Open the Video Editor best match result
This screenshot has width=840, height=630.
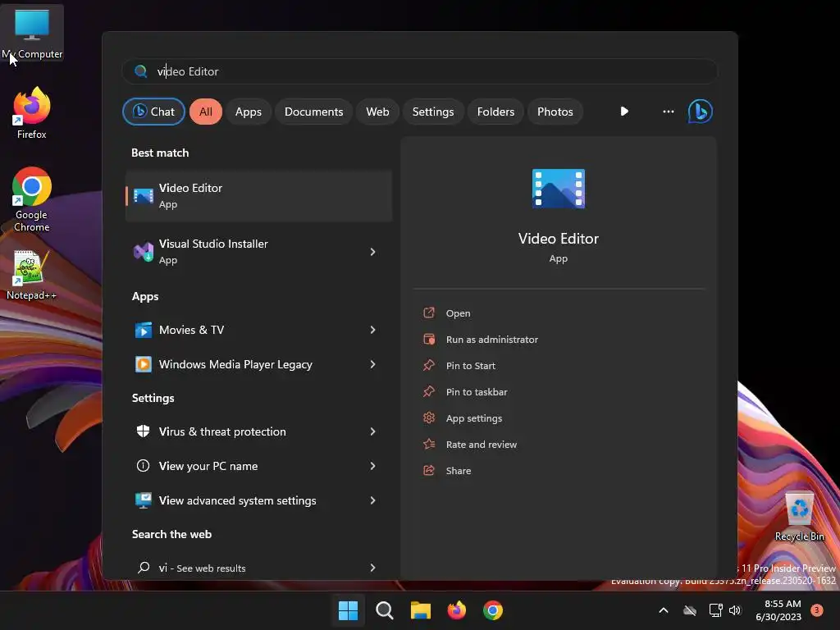258,196
